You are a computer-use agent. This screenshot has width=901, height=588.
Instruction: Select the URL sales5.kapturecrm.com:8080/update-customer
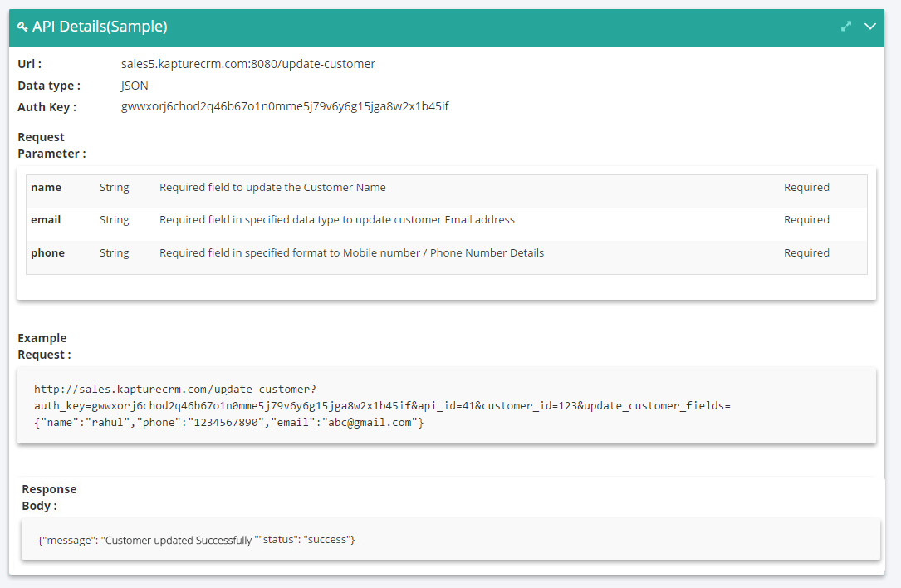(248, 64)
